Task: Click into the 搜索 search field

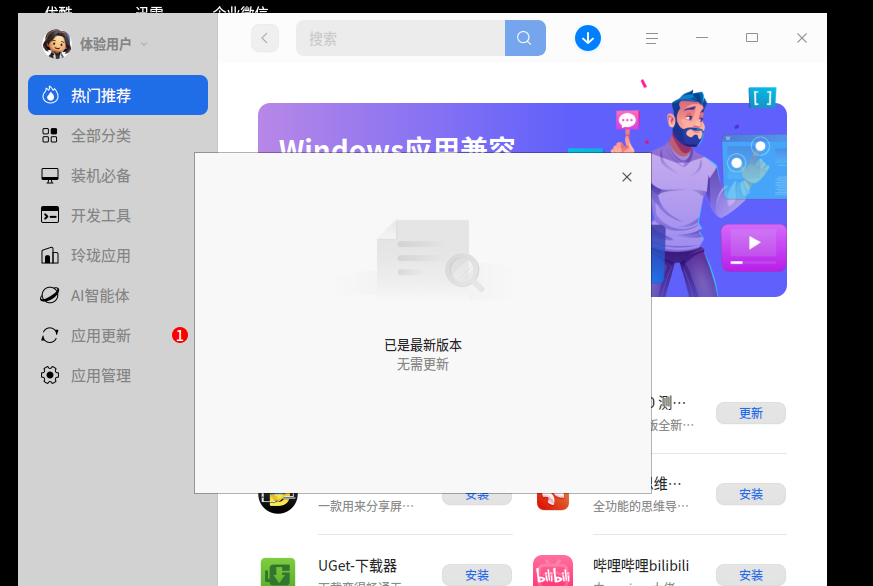Action: (x=400, y=38)
